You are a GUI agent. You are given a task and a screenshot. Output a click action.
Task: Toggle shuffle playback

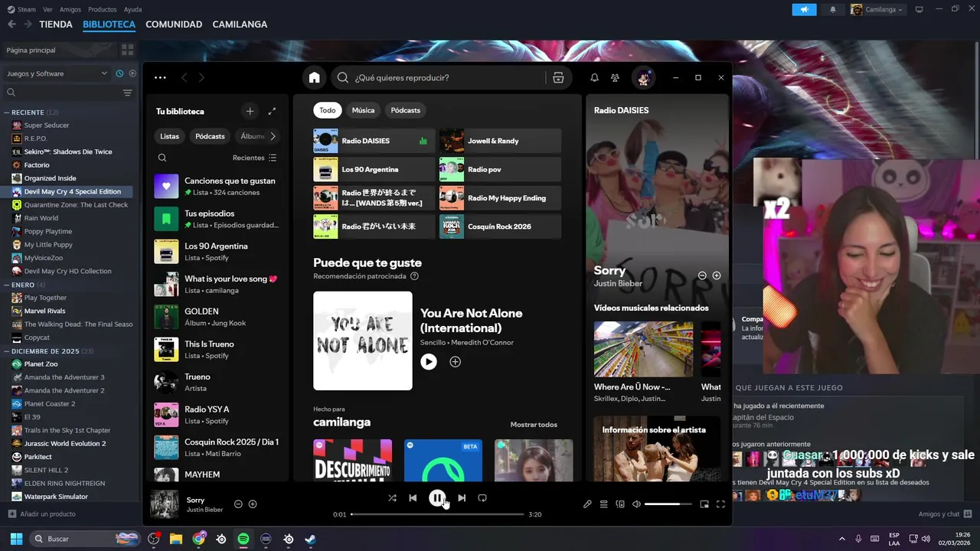click(x=392, y=497)
